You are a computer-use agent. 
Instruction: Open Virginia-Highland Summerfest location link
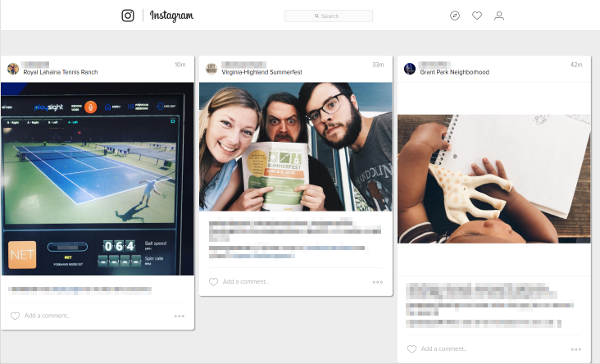coord(262,72)
